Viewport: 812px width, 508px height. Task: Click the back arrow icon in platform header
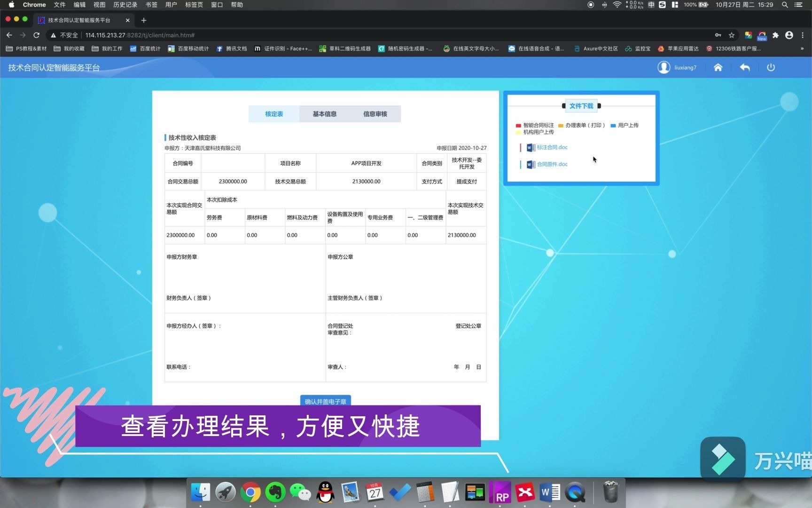(744, 67)
